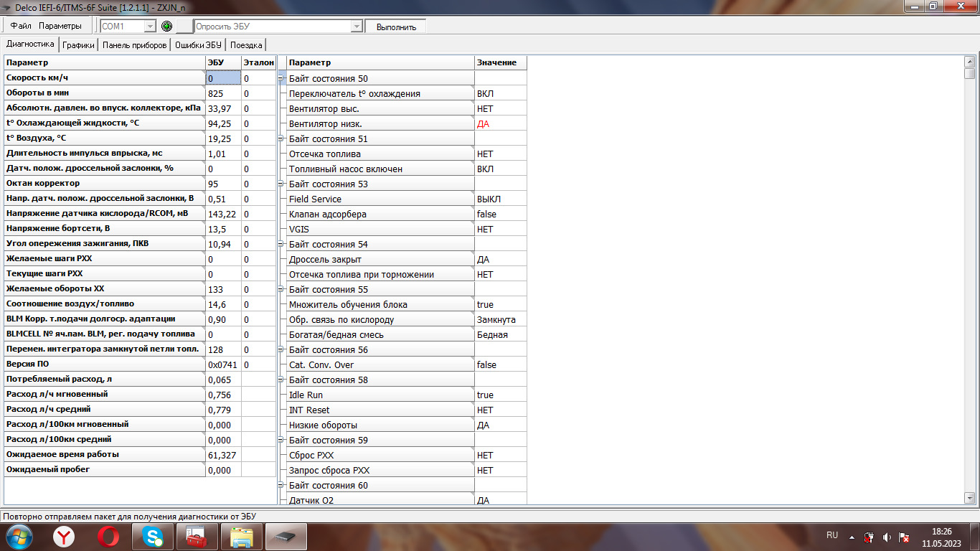This screenshot has height=551, width=980.
Task: Switch to the Ошибки ЭБУ tab
Action: [198, 44]
